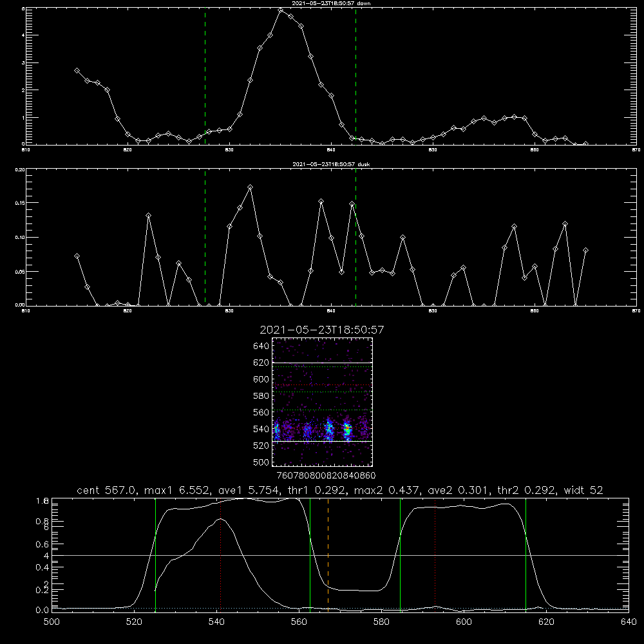Viewport: 644px width, 644px height.
Task: Click 'ave2 0.301' in the stats line
Action: tap(459, 490)
